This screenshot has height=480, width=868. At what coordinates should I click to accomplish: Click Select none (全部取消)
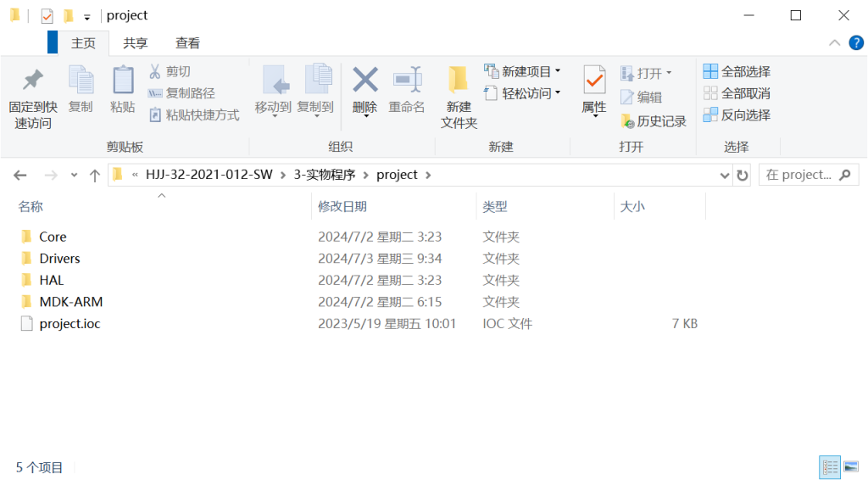(737, 93)
